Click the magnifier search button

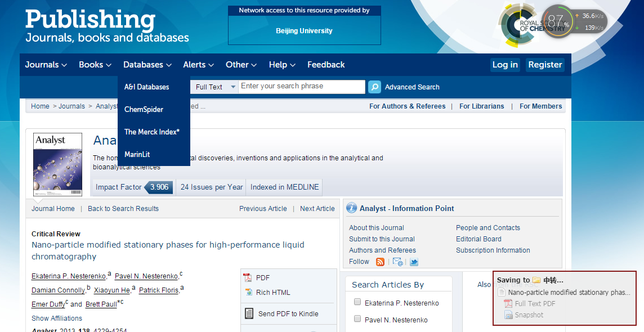[374, 87]
